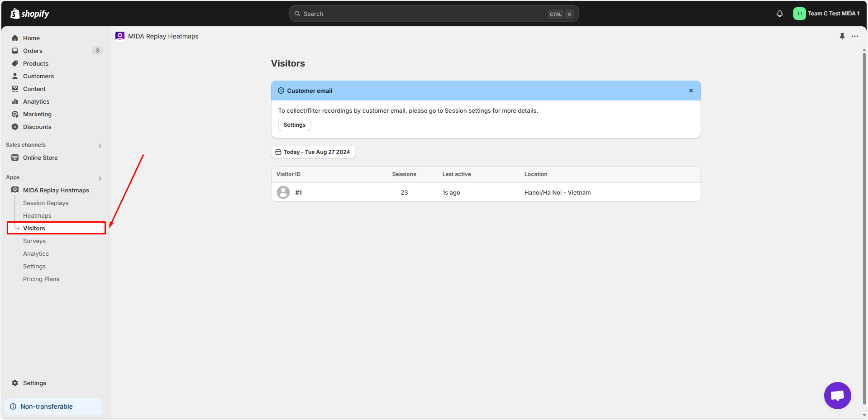Open Surveys in the MIDA app menu
Screen dimensions: 868x420
pyautogui.click(x=34, y=241)
